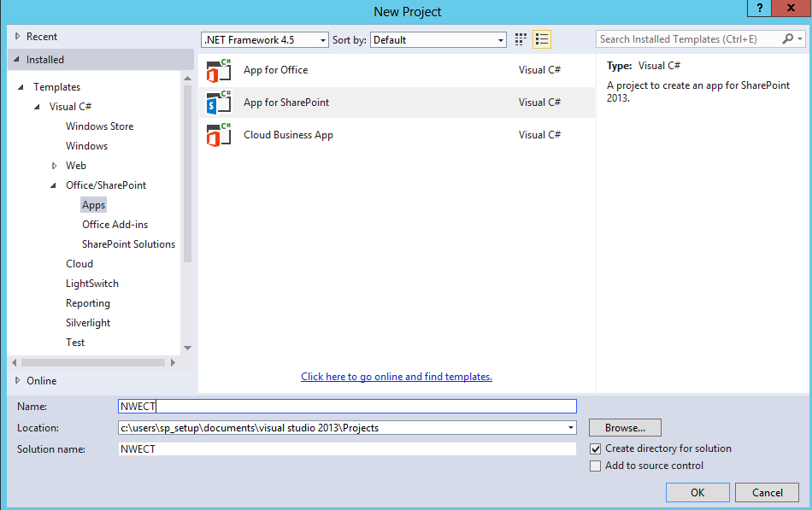
Task: Click the project Name input field
Action: (347, 407)
